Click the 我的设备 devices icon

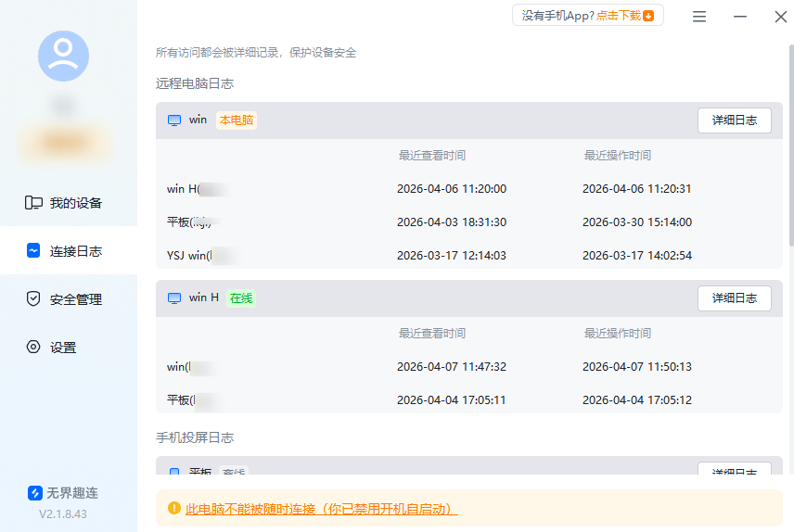pyautogui.click(x=34, y=203)
